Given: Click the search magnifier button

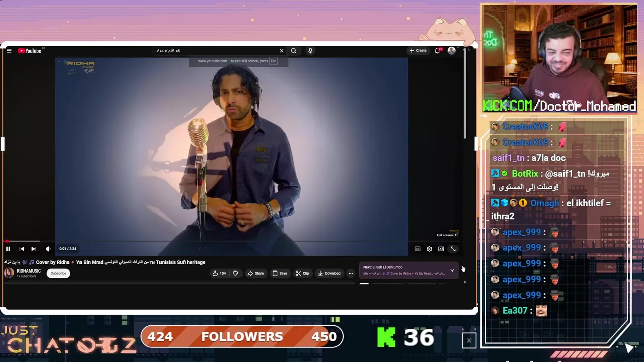Looking at the screenshot, I should [294, 51].
